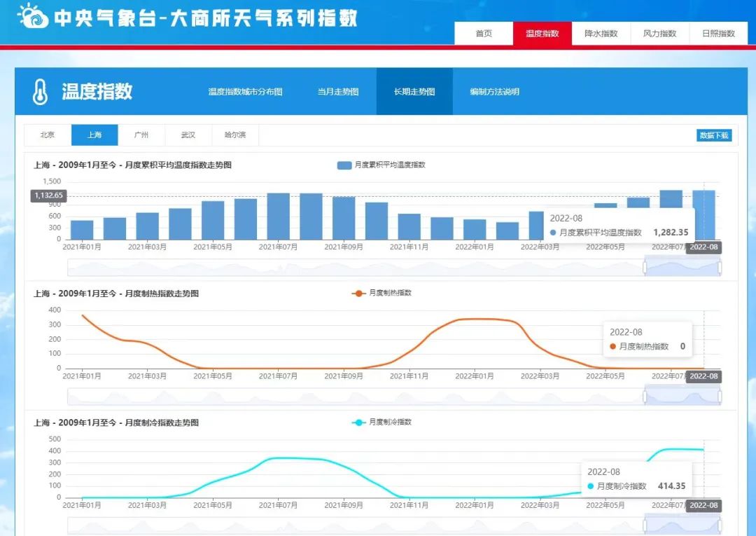Switch to the 风力指数 tab

coord(659,33)
